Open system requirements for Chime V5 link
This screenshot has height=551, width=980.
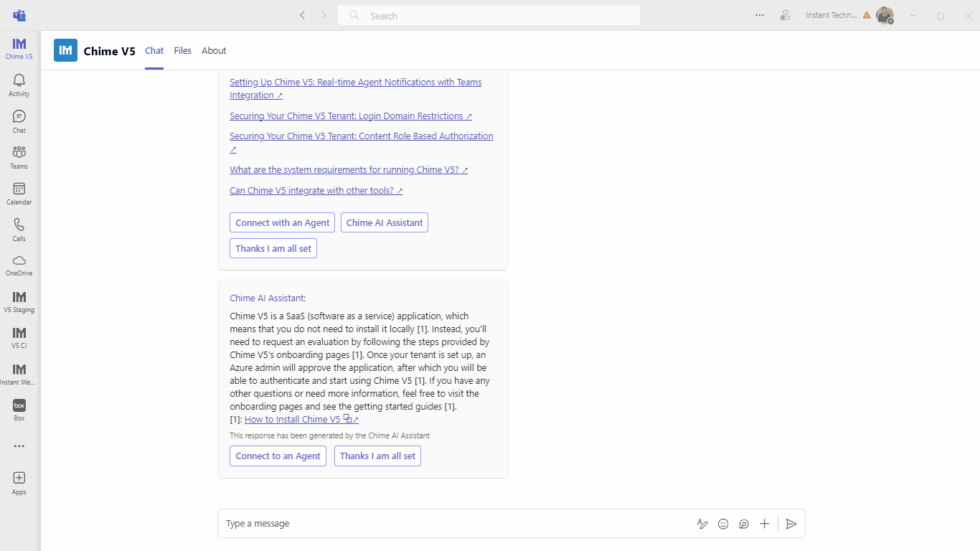[349, 170]
